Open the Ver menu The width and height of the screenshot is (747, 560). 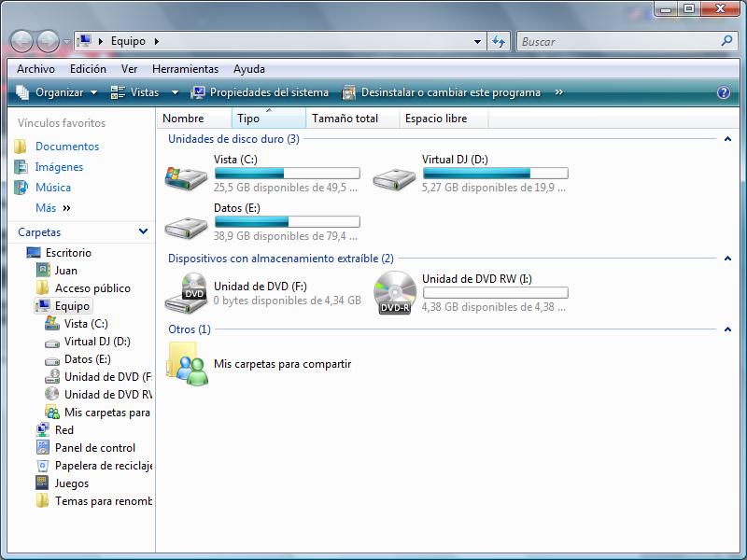(x=129, y=69)
